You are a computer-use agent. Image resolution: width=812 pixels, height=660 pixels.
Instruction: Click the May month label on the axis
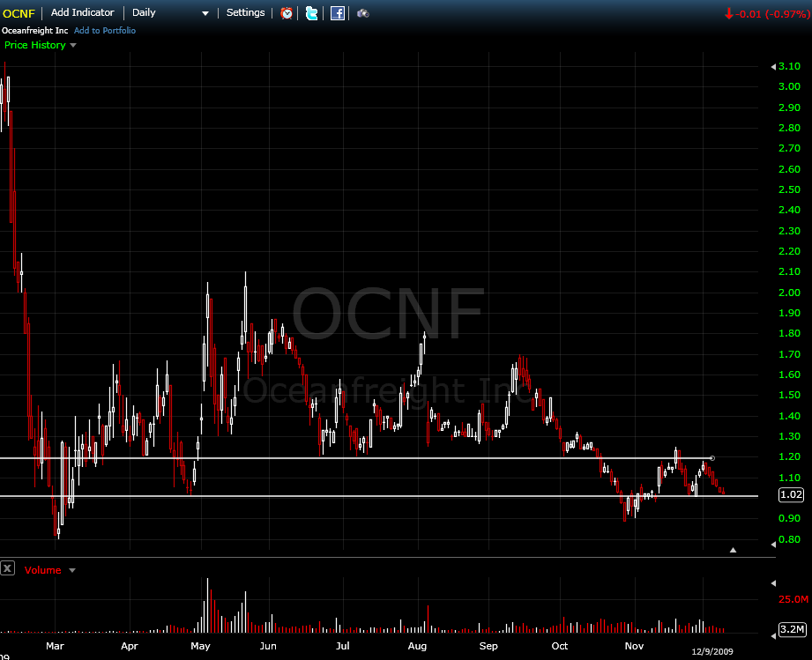tap(200, 647)
